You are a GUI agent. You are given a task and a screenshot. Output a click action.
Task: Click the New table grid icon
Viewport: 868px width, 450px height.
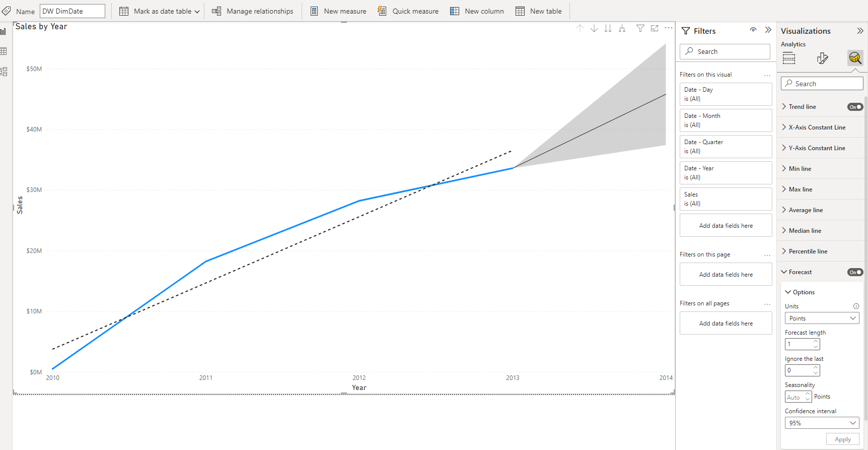tap(520, 11)
